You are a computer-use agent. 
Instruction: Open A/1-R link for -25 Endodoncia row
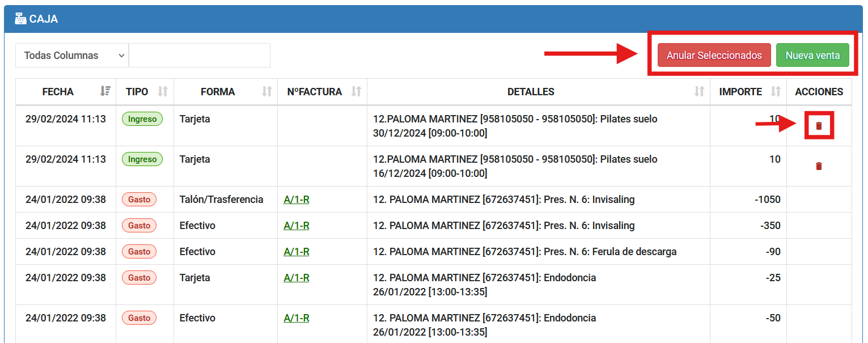tap(297, 278)
